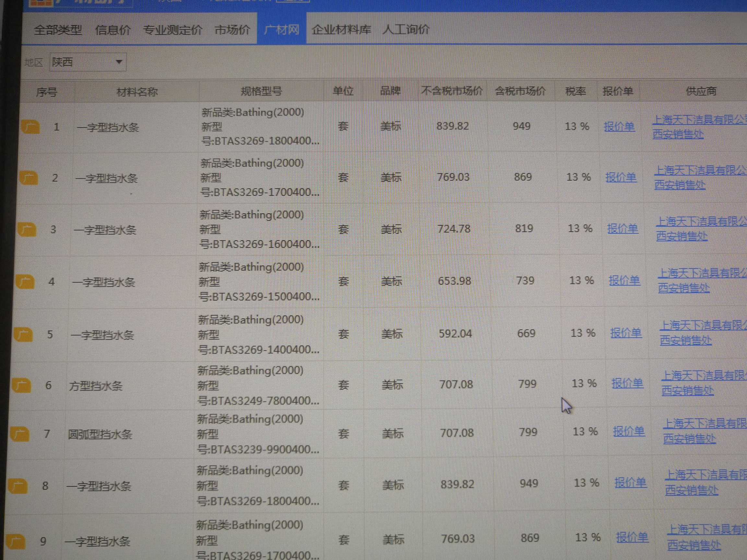Click the orange 广 icon in row 8
This screenshot has height=560, width=747.
coord(18,486)
